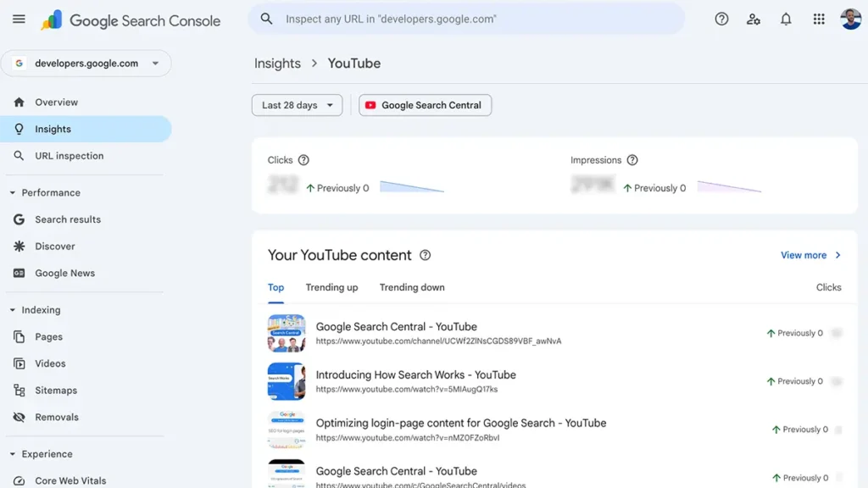Screen dimensions: 868x488
Task: Click help icon beside Your YouTube content
Action: [426, 255]
